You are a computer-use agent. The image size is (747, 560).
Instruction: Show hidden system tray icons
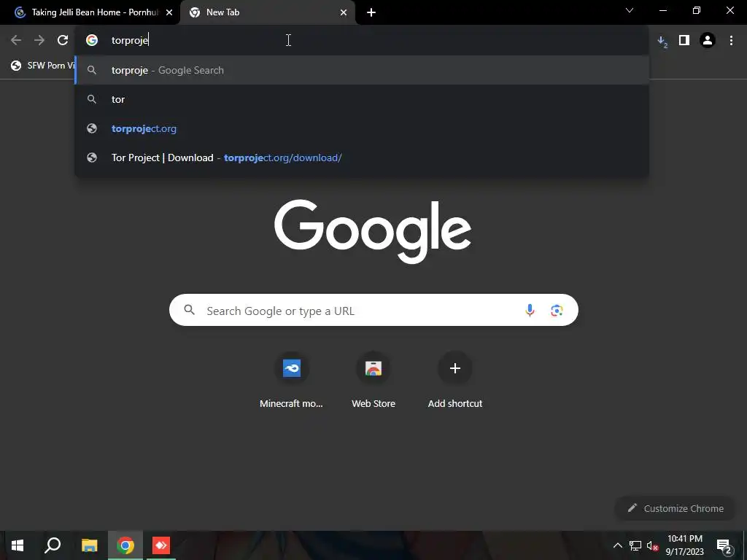point(617,545)
